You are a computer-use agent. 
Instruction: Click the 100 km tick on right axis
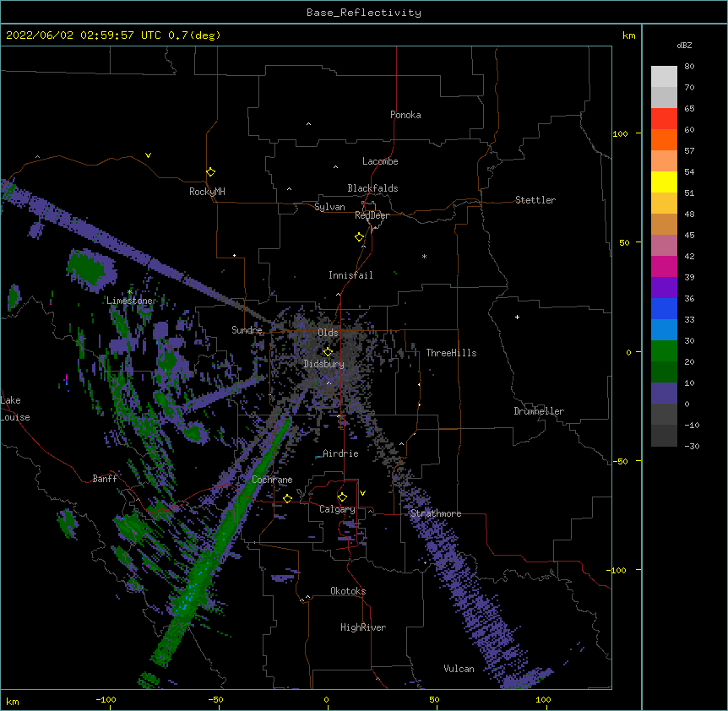620,133
